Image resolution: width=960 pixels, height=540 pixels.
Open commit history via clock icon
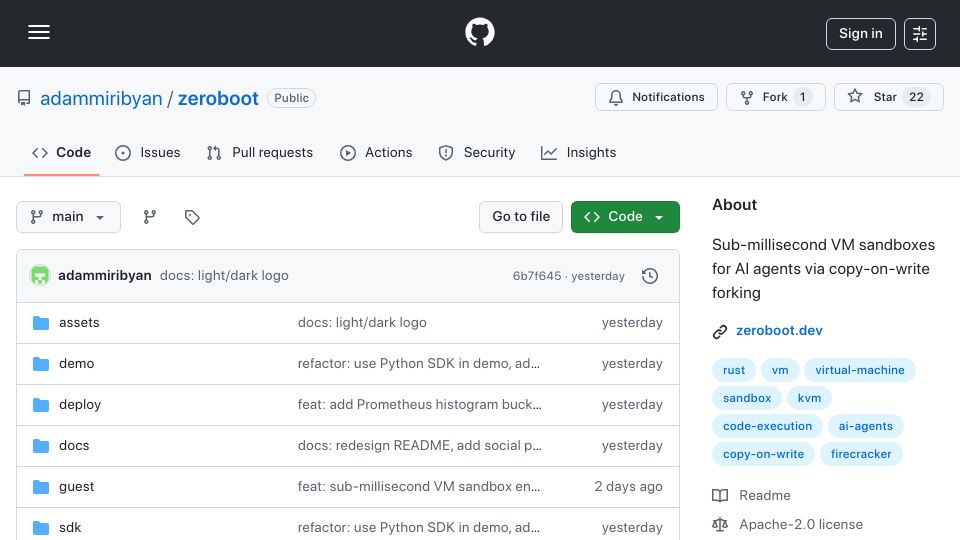[650, 276]
